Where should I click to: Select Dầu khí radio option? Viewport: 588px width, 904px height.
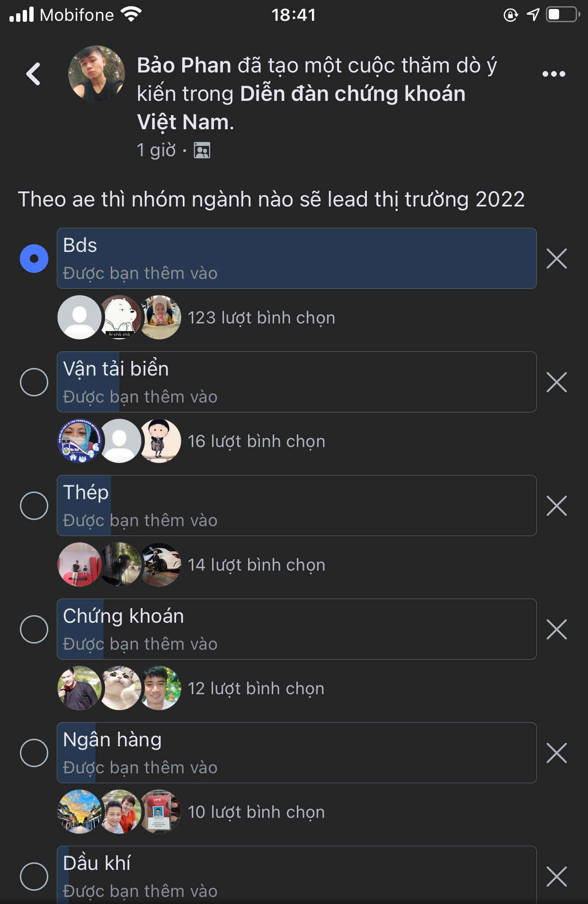(34, 877)
